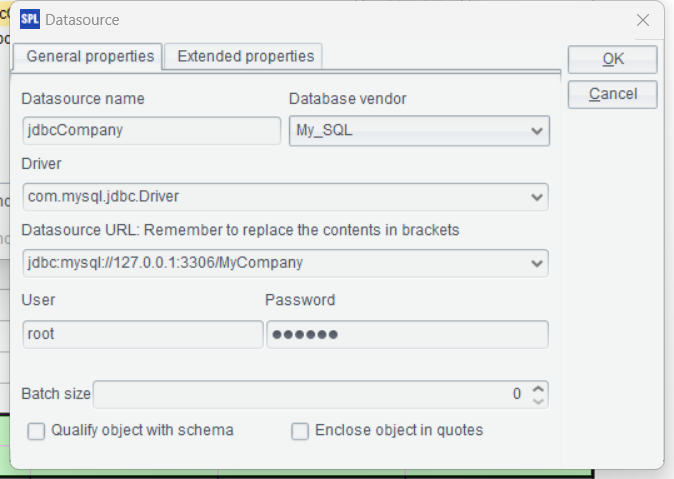Close the Datasource dialog window
The image size is (674, 479).
(643, 19)
